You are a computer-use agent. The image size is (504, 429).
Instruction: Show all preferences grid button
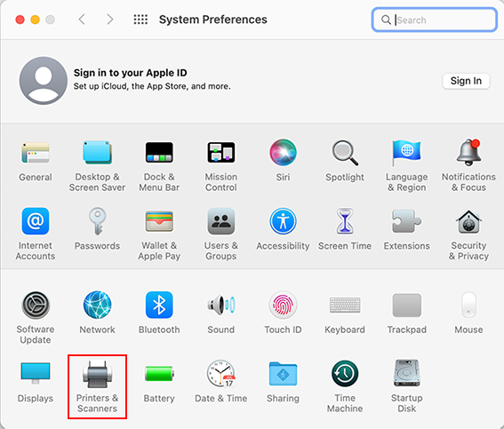click(x=140, y=20)
